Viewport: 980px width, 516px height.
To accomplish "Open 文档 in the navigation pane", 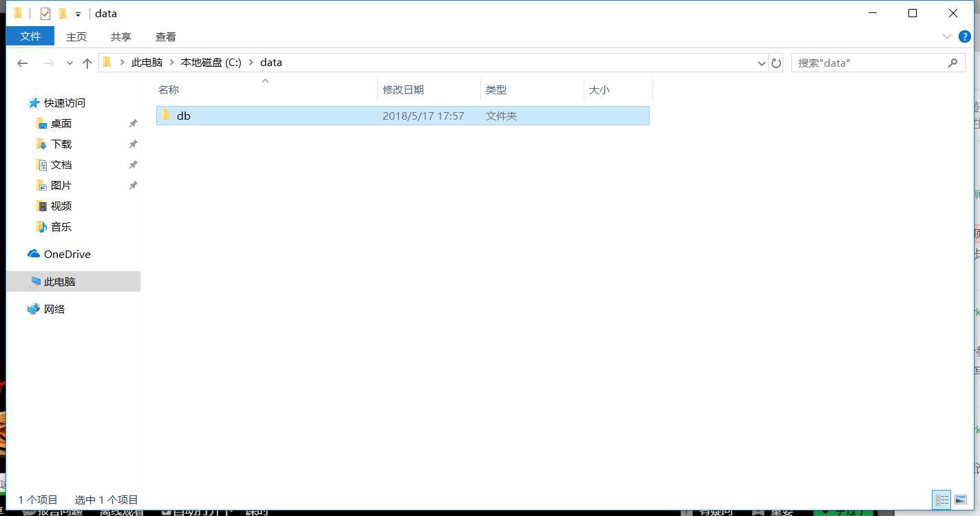I will pos(61,164).
